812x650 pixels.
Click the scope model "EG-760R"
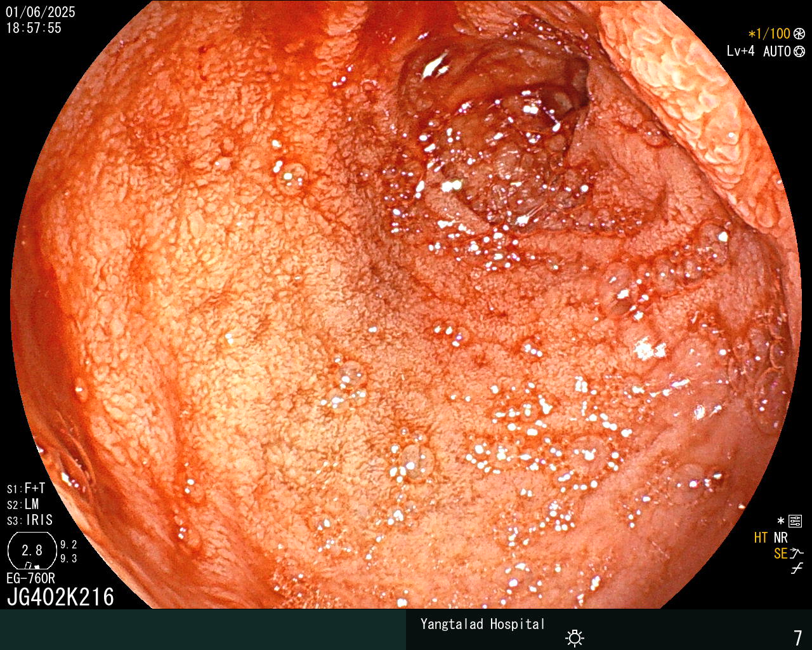coord(30,578)
